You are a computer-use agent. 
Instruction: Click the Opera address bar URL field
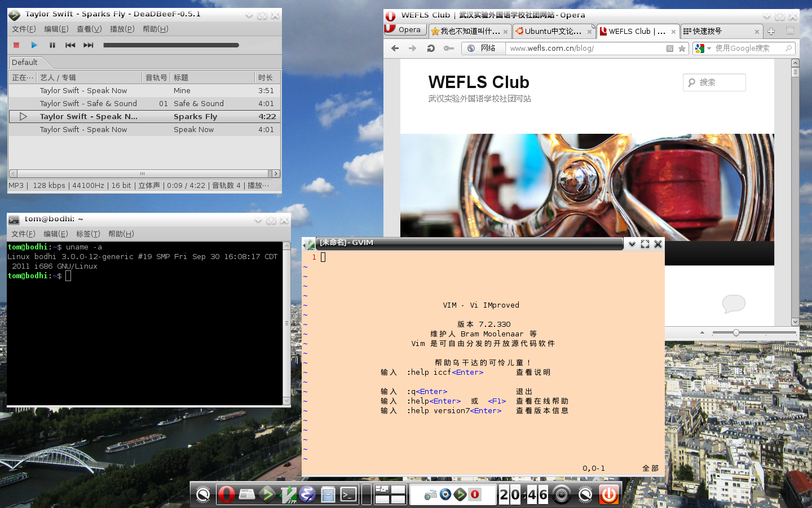tap(584, 49)
